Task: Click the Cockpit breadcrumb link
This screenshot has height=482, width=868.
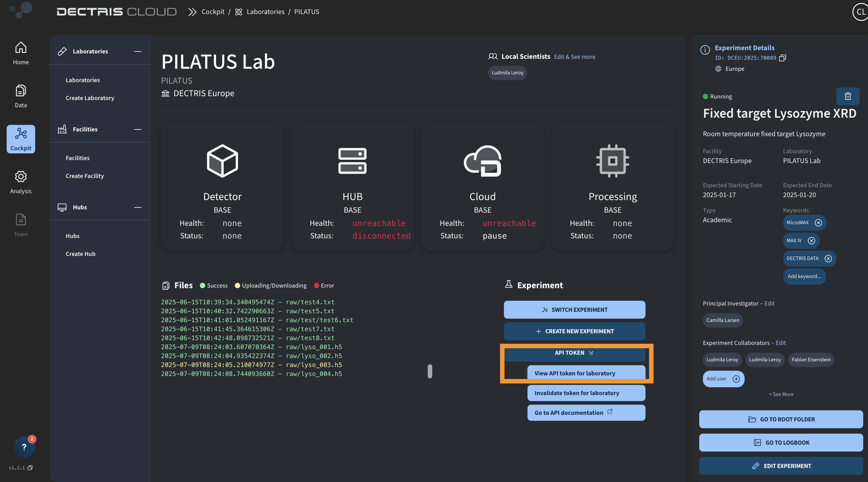Action: coord(213,12)
